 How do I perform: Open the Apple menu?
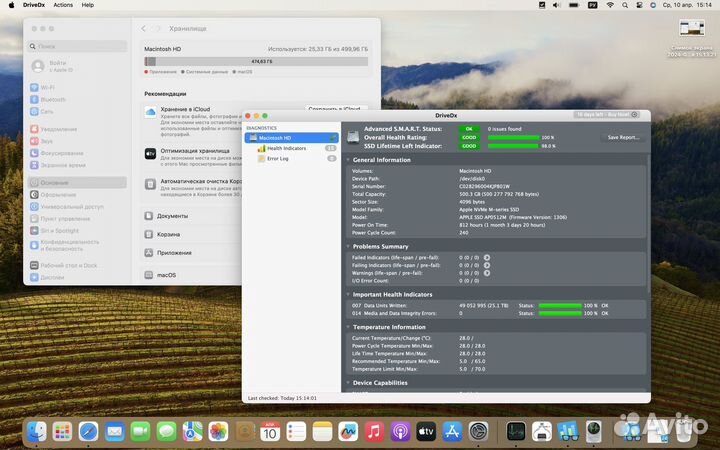[11, 5]
